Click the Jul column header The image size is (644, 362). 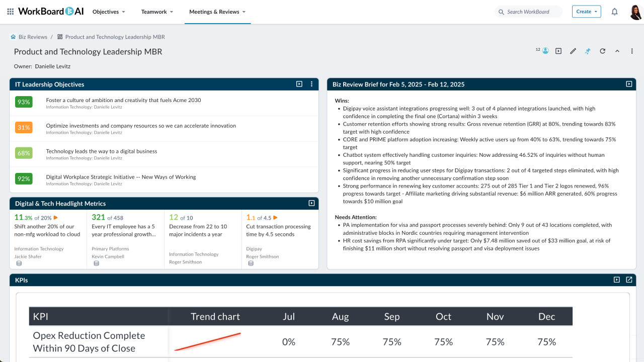[289, 317]
